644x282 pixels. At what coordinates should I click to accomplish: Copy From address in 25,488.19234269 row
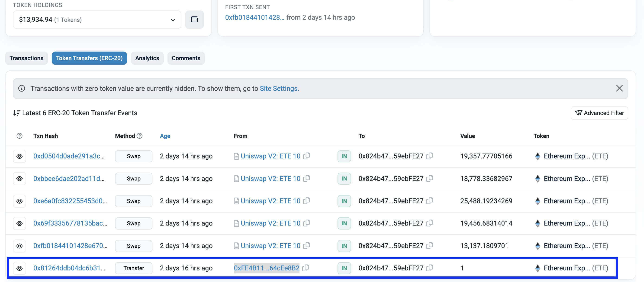click(306, 201)
